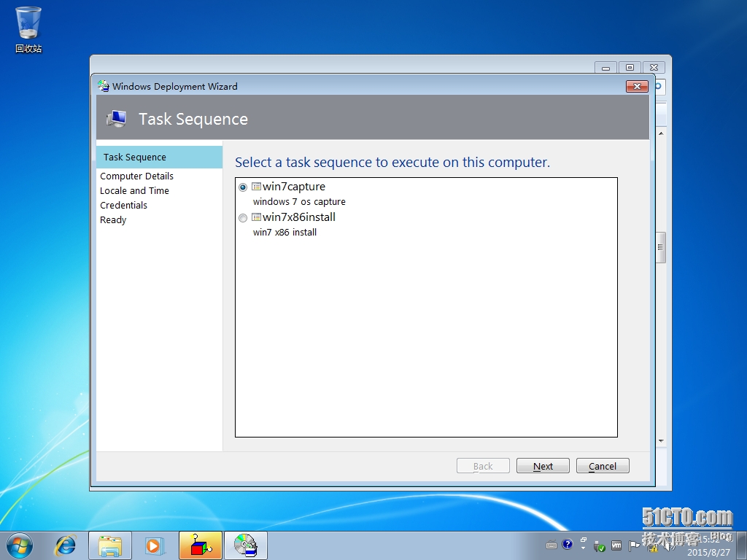Click the blue help tray icon

(567, 544)
